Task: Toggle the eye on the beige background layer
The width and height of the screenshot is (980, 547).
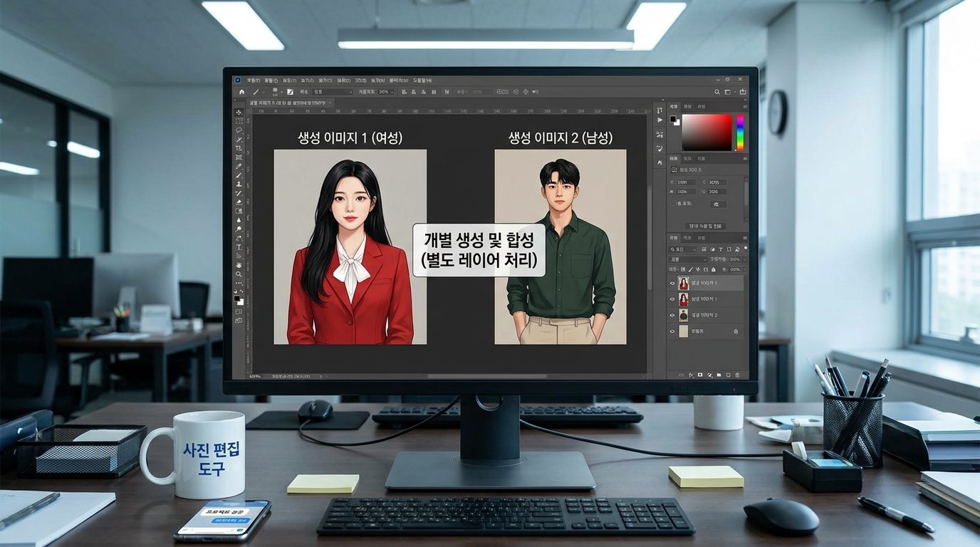Action: 672,331
